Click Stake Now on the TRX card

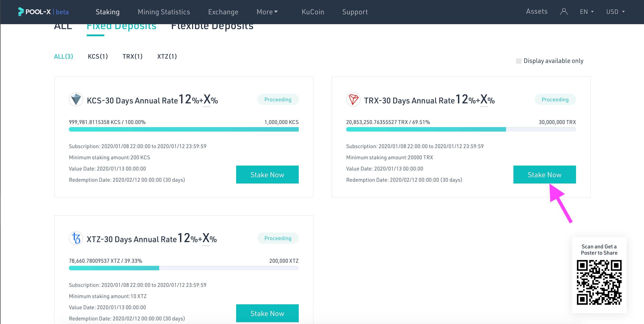click(544, 175)
